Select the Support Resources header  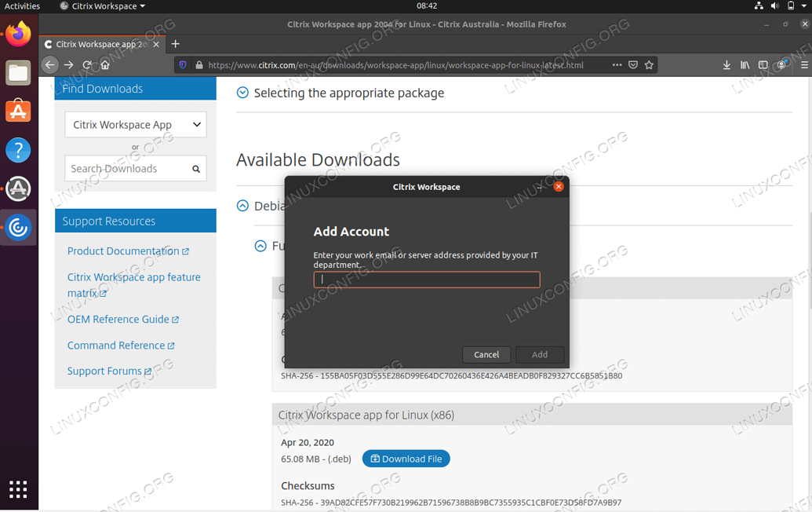click(x=135, y=221)
